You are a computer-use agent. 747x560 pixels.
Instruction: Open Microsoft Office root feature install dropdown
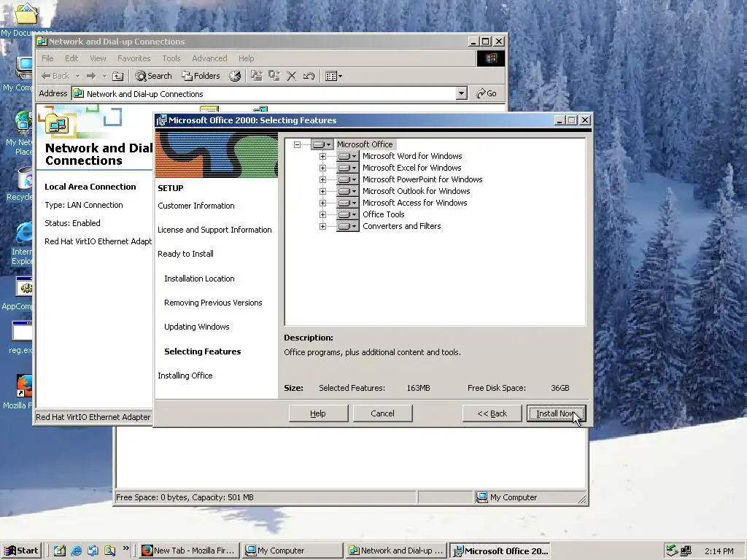322,144
